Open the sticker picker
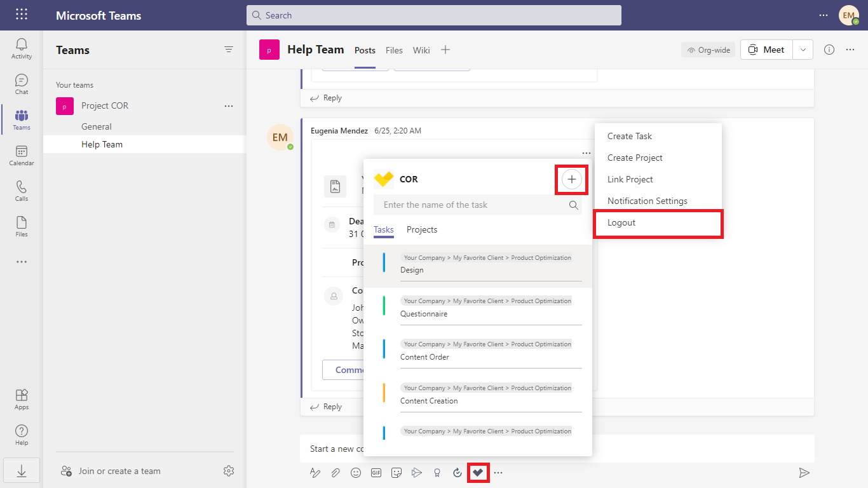Viewport: 868px width, 488px height. [x=397, y=472]
